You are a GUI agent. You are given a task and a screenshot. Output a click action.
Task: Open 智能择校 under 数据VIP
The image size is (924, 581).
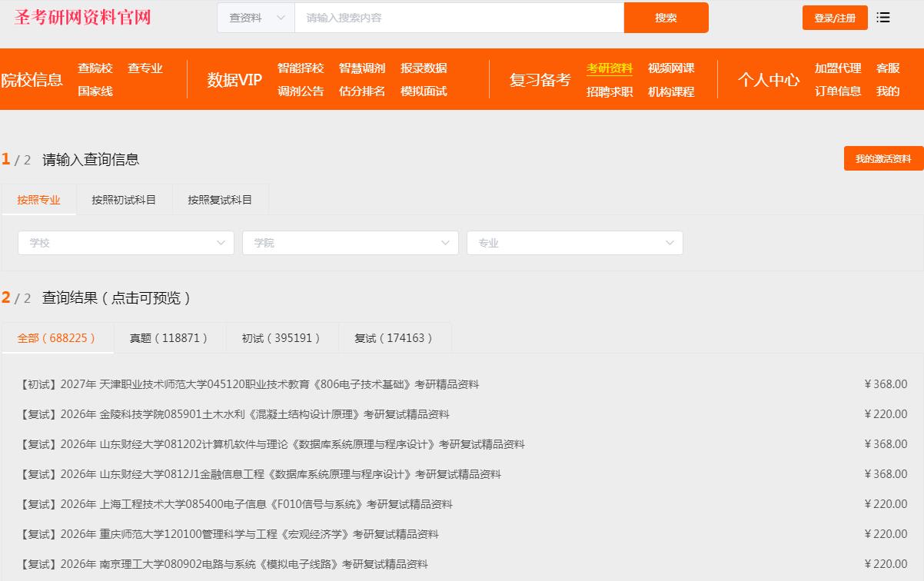pyautogui.click(x=301, y=68)
